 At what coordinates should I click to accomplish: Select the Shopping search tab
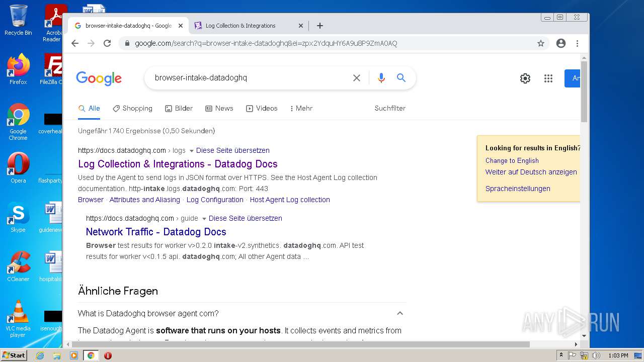(132, 108)
